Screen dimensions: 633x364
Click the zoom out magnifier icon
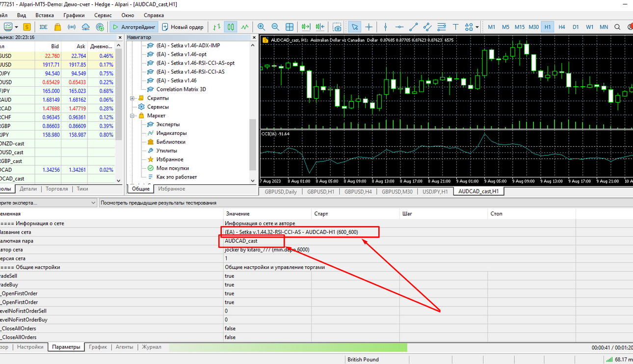(x=275, y=27)
